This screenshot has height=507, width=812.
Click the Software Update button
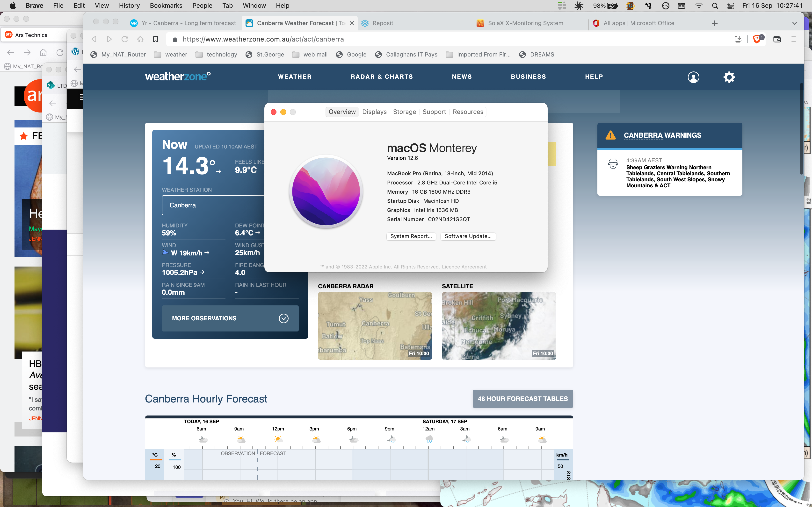click(468, 236)
